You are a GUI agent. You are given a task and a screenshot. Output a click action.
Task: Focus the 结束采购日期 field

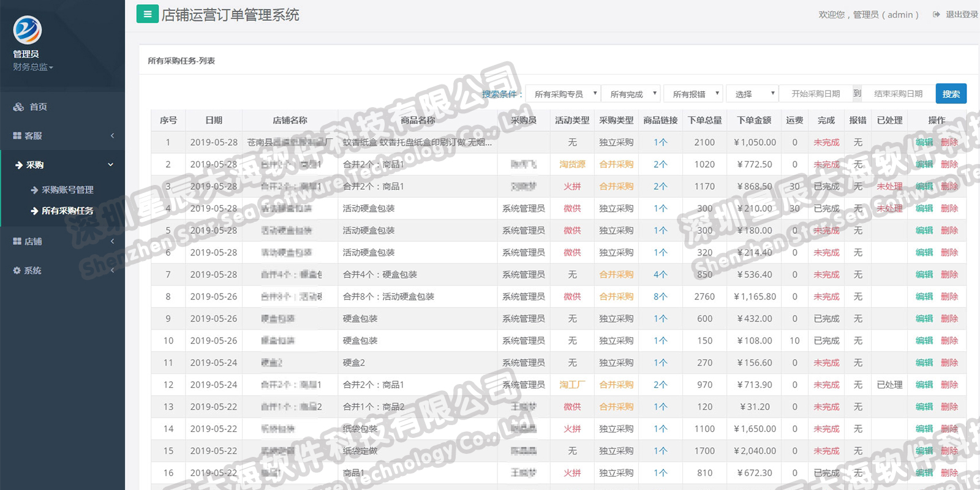(x=899, y=94)
